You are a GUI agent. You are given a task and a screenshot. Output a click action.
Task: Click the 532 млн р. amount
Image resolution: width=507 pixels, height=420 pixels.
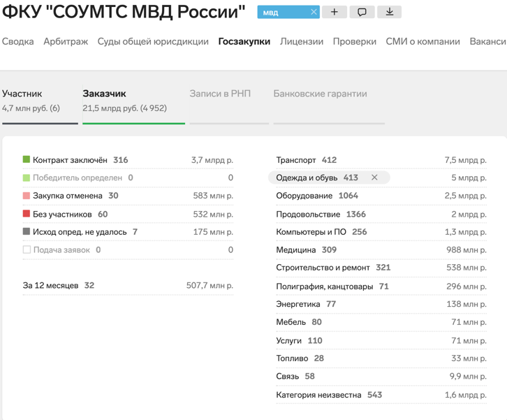click(213, 215)
